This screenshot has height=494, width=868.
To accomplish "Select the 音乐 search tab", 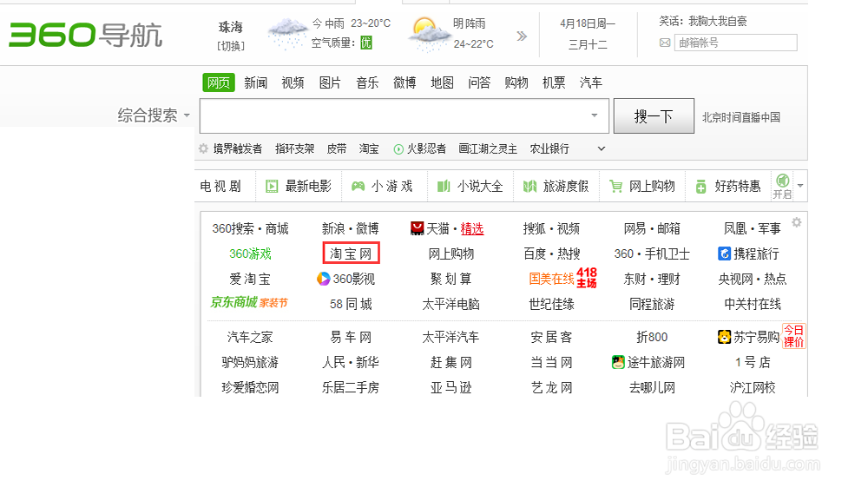I will [x=367, y=82].
